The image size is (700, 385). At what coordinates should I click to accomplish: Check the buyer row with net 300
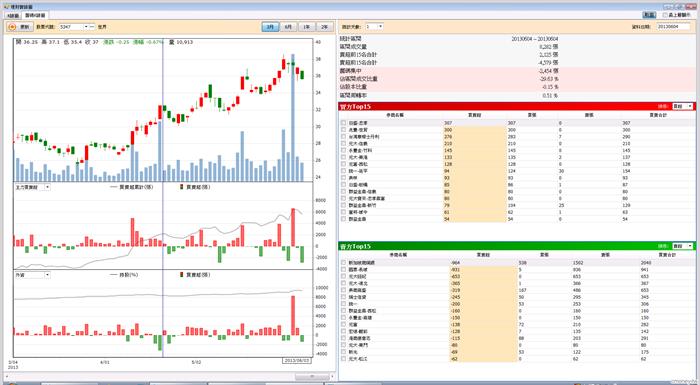pos(343,130)
